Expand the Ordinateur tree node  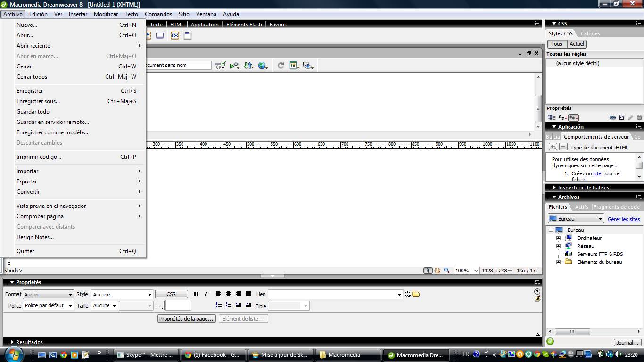(x=558, y=238)
